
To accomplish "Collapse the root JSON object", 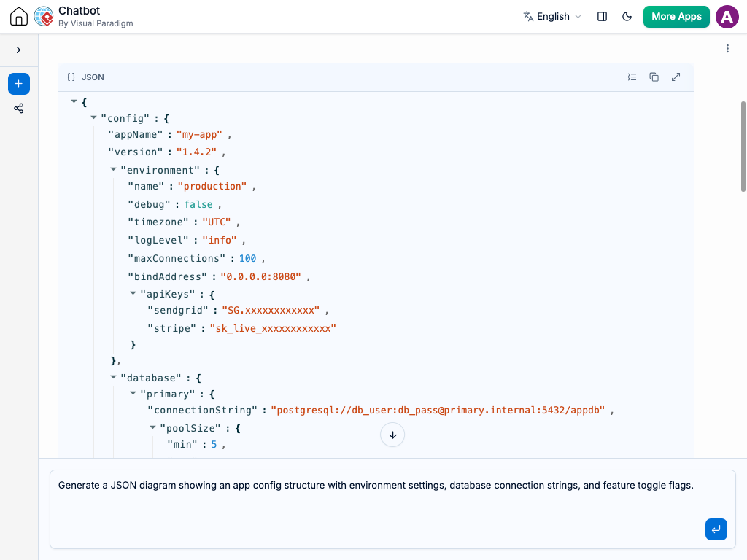I will click(74, 101).
